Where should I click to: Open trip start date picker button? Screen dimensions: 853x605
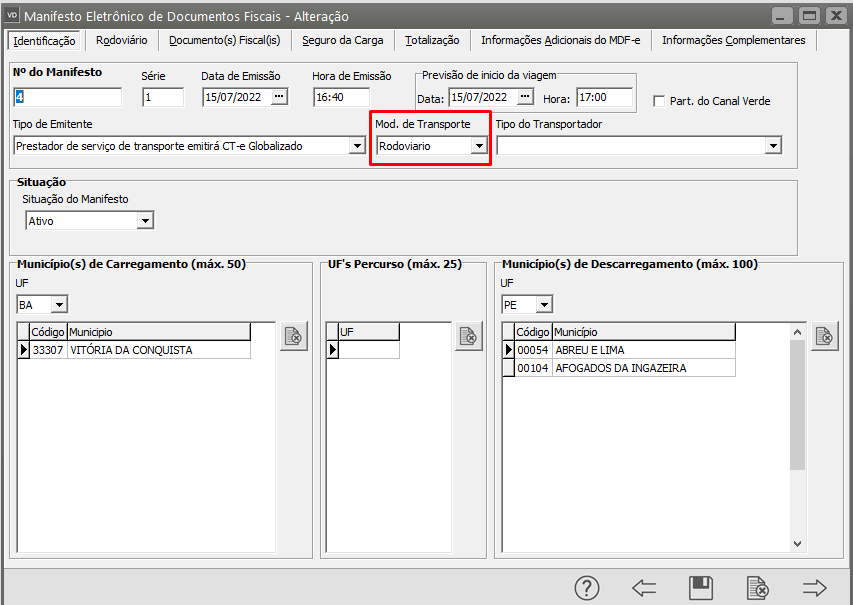[526, 97]
